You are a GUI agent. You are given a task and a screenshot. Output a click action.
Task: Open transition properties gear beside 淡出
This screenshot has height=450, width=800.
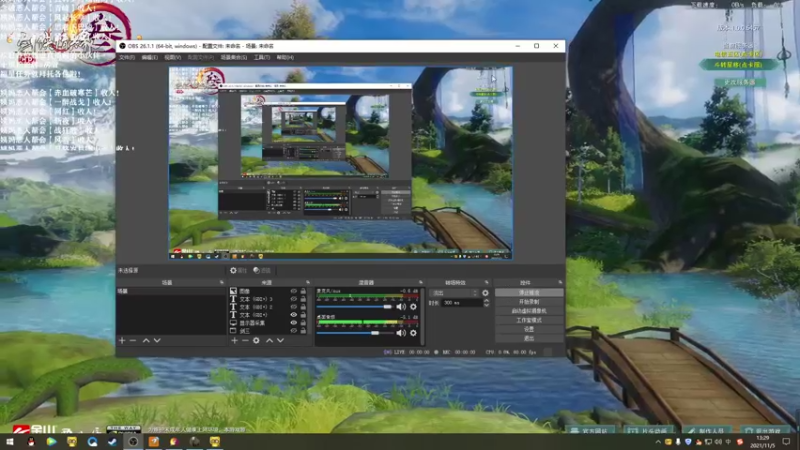tap(485, 293)
